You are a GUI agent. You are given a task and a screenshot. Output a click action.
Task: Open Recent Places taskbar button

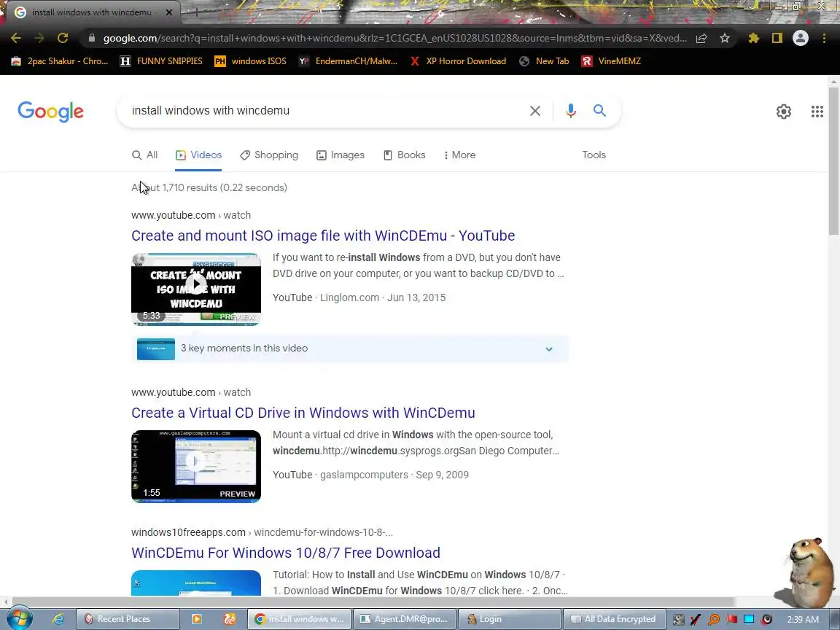[128, 619]
